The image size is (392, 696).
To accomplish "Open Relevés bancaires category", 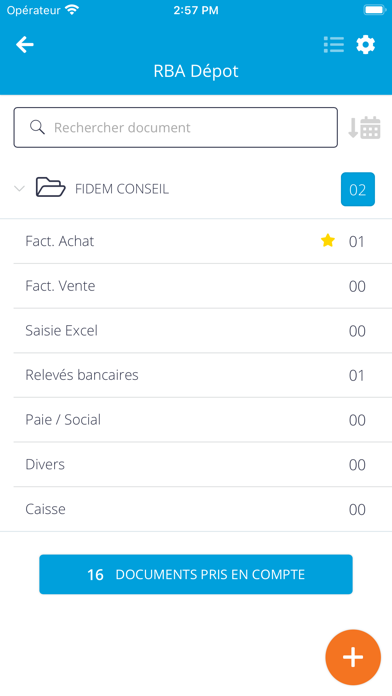I will tap(196, 375).
